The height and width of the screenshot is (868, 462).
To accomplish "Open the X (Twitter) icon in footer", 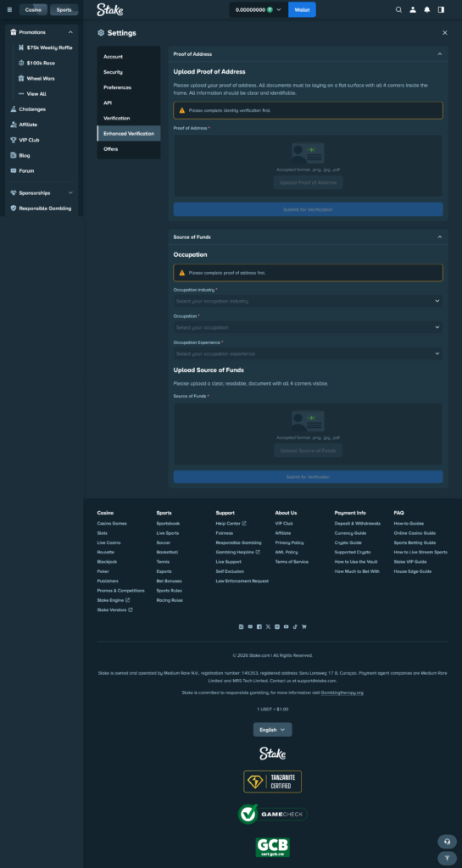I will click(269, 626).
